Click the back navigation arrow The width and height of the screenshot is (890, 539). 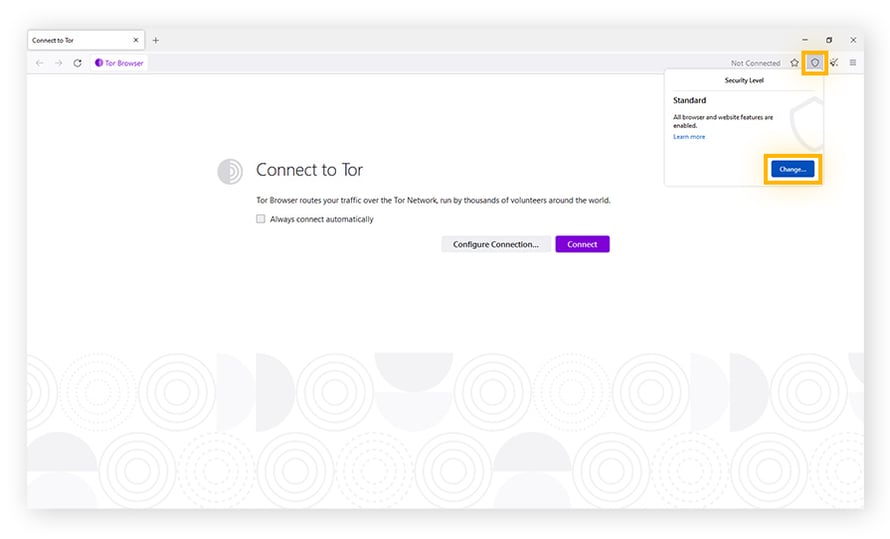(x=39, y=63)
